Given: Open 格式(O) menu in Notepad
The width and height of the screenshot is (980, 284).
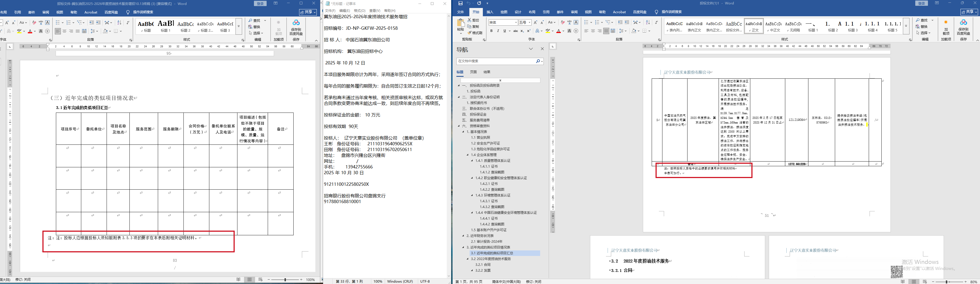Looking at the screenshot, I should coord(359,11).
